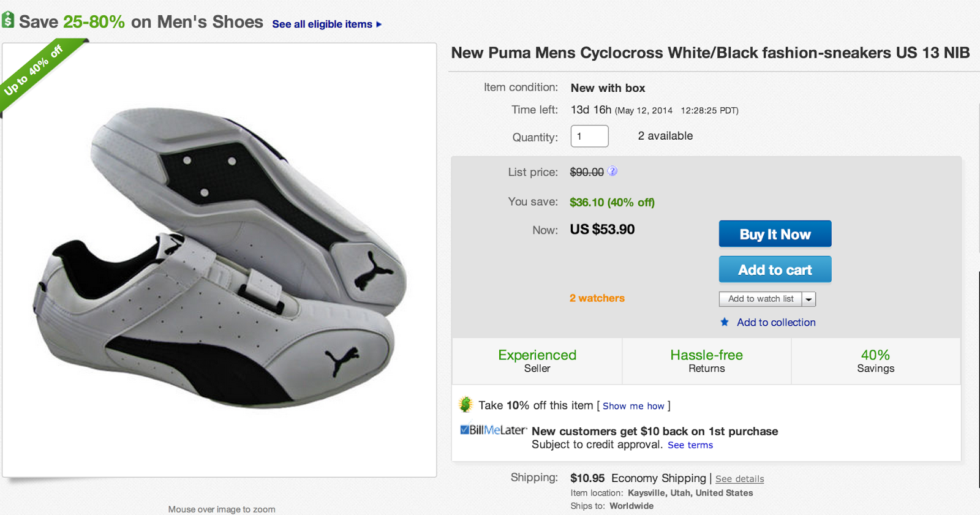
Task: Select the Hassle-free Returns panel
Action: point(706,361)
